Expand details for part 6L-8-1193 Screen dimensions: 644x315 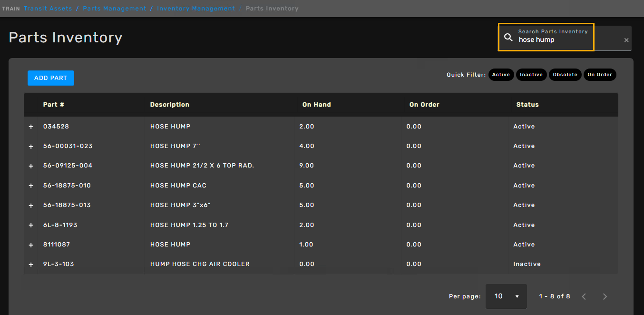[31, 225]
